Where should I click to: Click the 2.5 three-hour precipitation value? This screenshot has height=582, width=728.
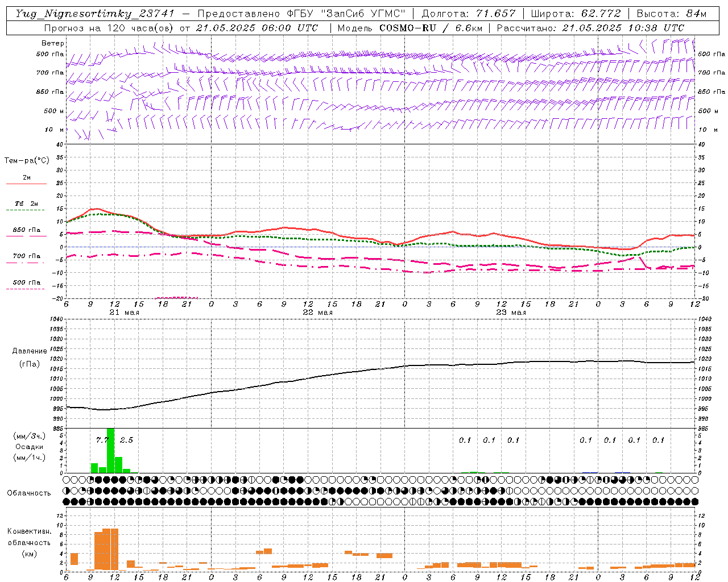tap(126, 440)
